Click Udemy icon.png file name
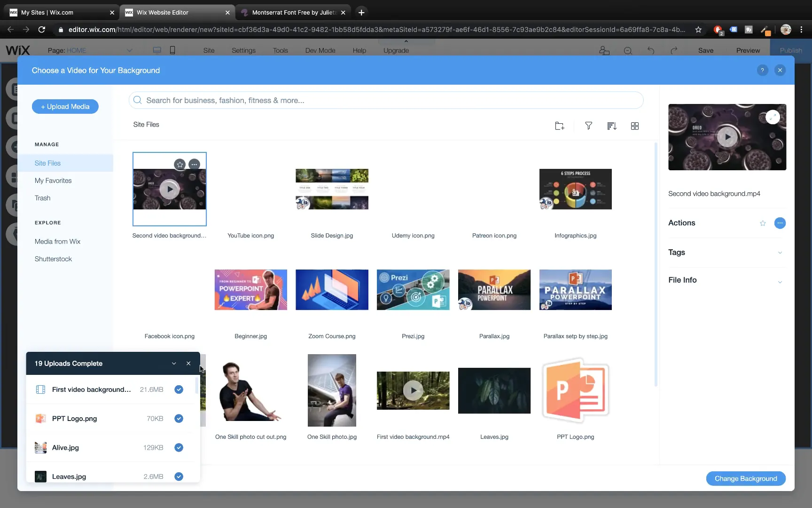Viewport: 812px width, 508px height. pos(413,236)
